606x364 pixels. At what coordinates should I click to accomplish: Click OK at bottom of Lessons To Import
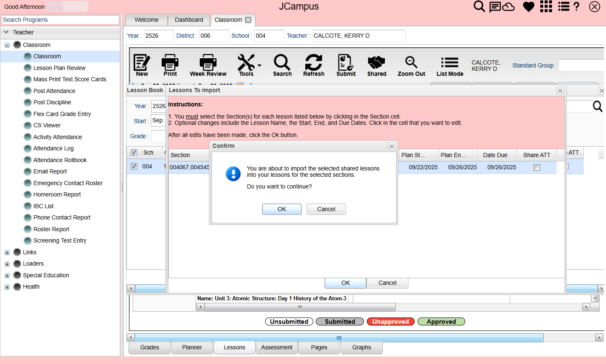346,283
